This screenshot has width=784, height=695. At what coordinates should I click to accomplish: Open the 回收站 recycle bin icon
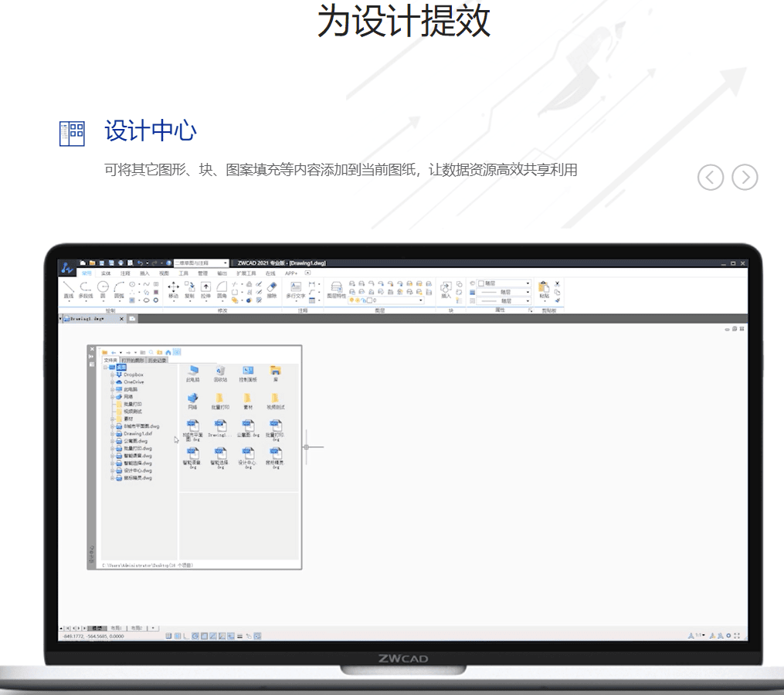(220, 374)
